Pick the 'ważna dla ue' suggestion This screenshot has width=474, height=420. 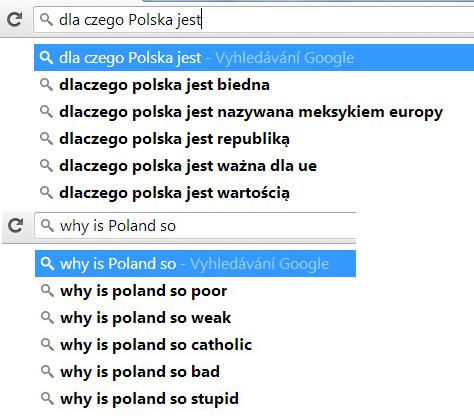(254, 166)
